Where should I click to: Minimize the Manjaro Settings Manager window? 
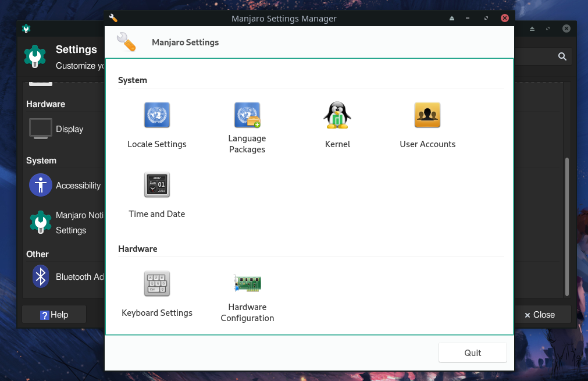pyautogui.click(x=468, y=18)
